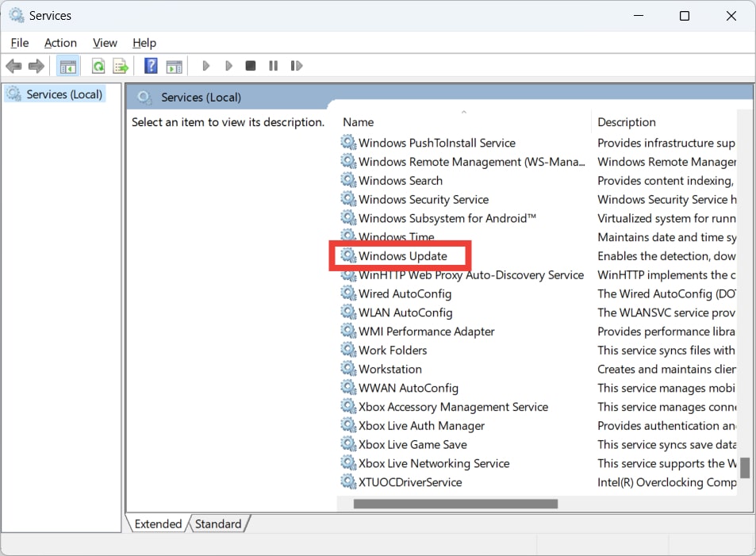Screen dimensions: 756x556
Task: Navigate back using the Back arrow icon
Action: pyautogui.click(x=13, y=66)
